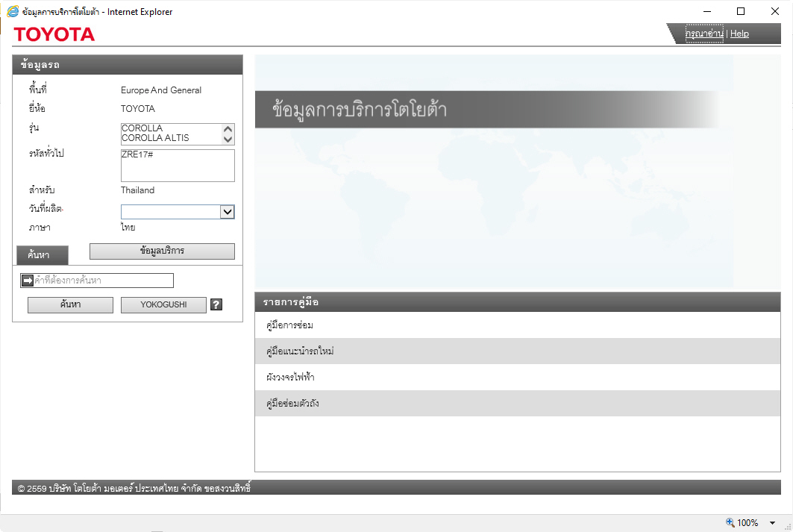Click the model list scroll up arrow
Viewport: 793px width, 532px height.
(x=228, y=130)
